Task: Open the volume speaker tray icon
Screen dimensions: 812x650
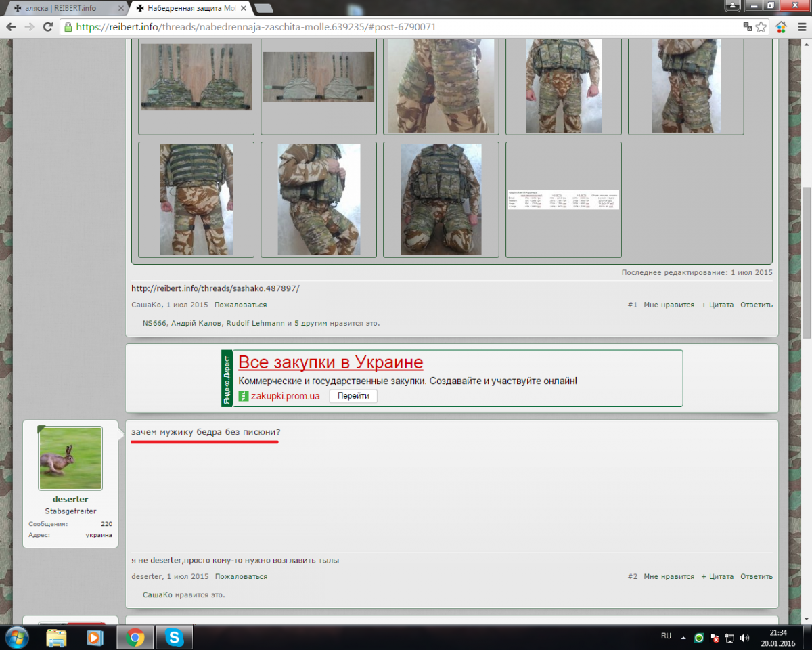Action: (745, 638)
